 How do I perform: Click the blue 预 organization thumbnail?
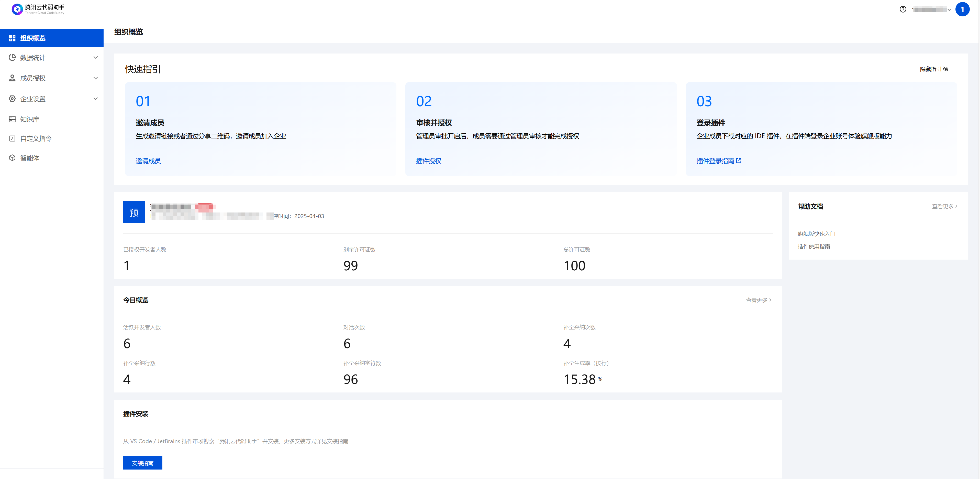tap(134, 212)
